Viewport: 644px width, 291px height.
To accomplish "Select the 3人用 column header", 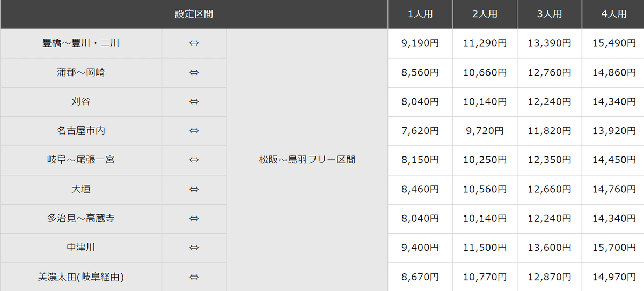I will tap(550, 14).
